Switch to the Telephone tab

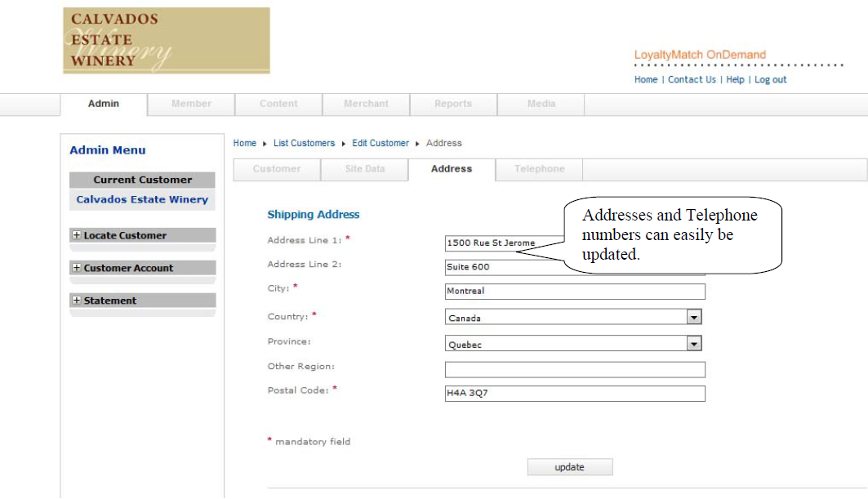[538, 169]
